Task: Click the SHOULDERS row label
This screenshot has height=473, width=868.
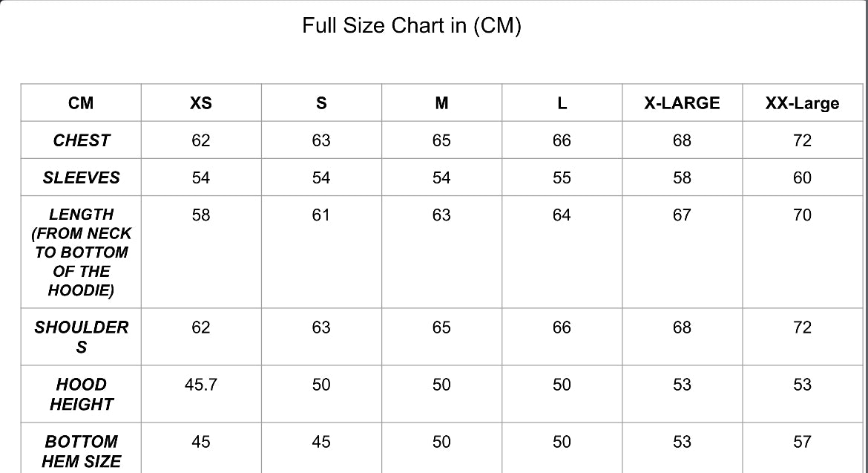Action: [81, 336]
